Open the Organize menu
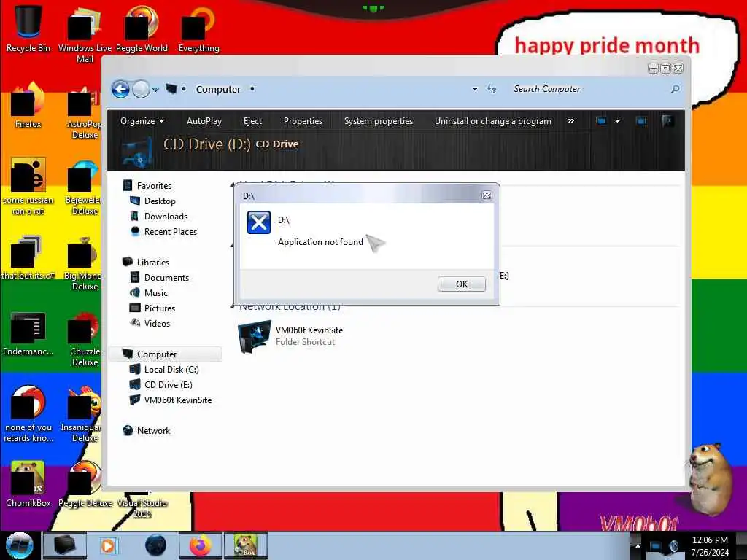The height and width of the screenshot is (560, 747). pos(142,121)
